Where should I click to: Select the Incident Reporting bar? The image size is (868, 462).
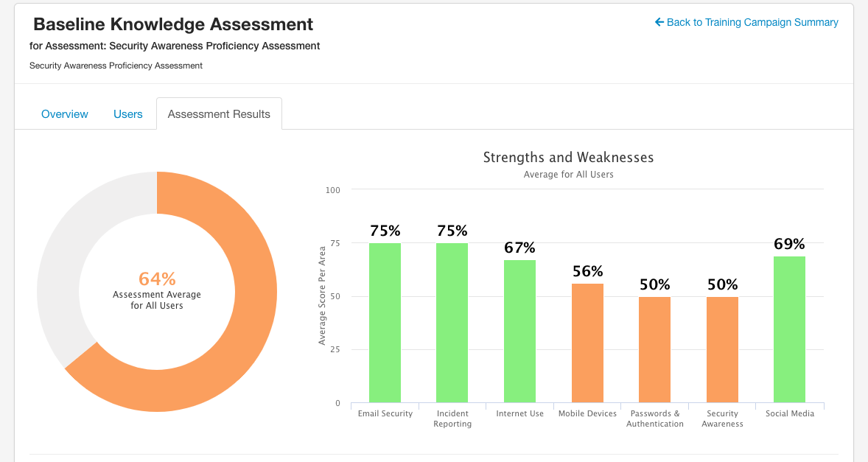pos(452,323)
